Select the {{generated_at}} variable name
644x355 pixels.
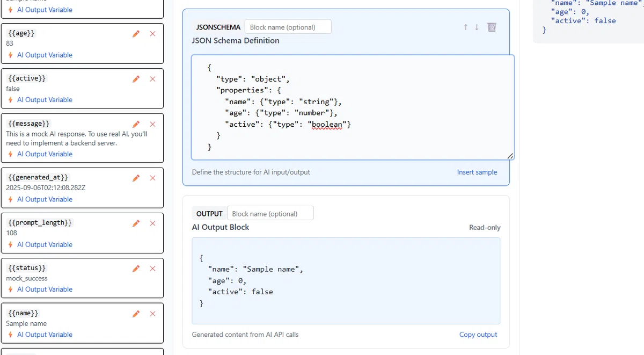38,177
